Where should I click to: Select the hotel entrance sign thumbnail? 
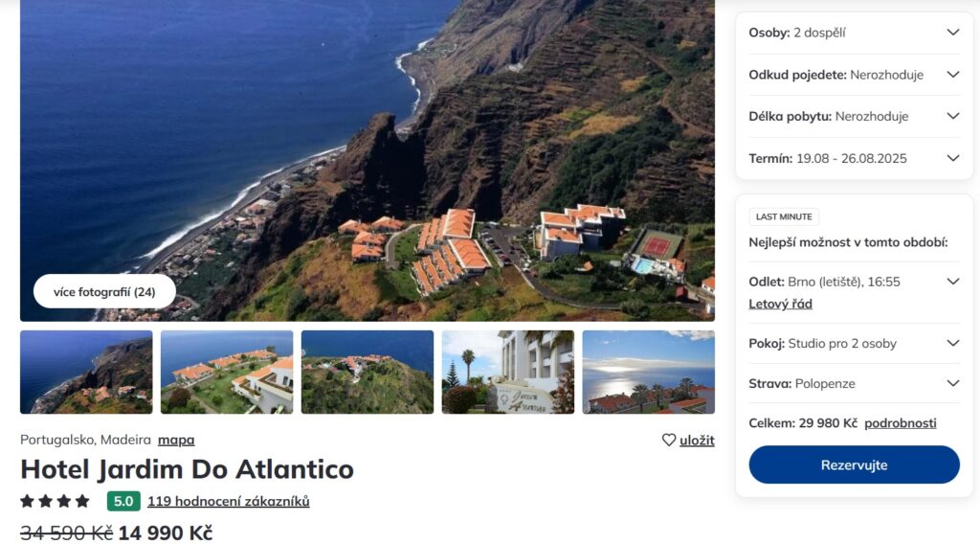(508, 372)
